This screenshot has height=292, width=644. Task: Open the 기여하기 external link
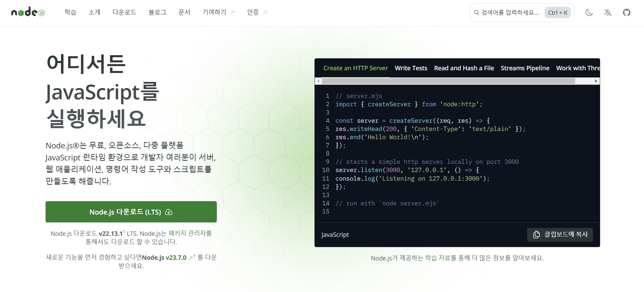pyautogui.click(x=219, y=12)
